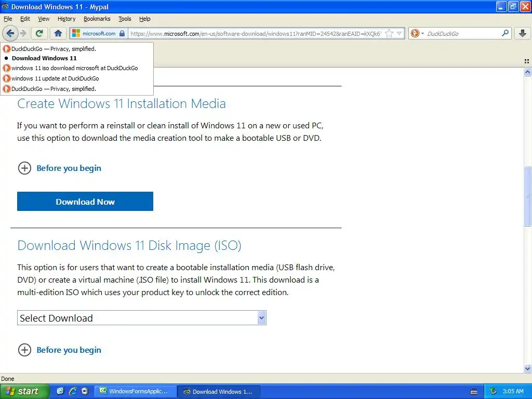Click the 'Download Windows 11 Disk Image (ISO)' heading
Image resolution: width=532 pixels, height=399 pixels.
pyautogui.click(x=129, y=245)
